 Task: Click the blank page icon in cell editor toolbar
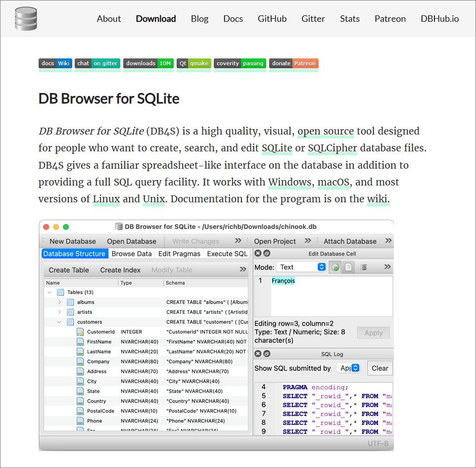(x=348, y=267)
